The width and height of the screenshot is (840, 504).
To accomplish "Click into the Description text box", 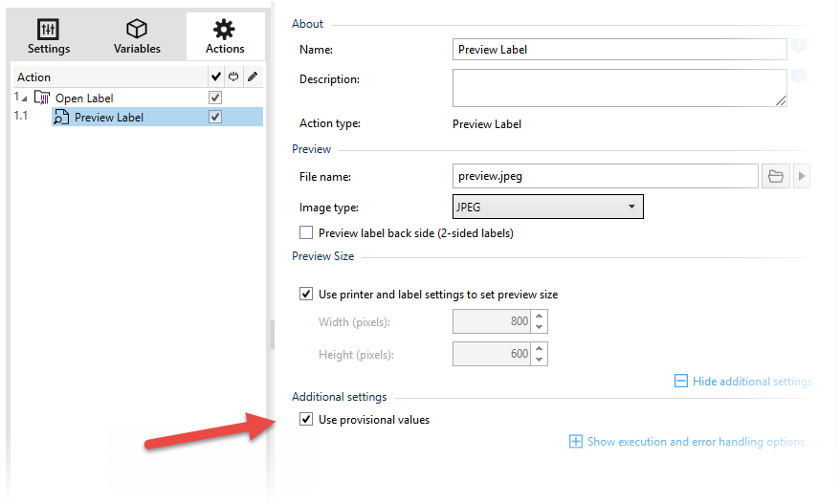I will pos(619,88).
